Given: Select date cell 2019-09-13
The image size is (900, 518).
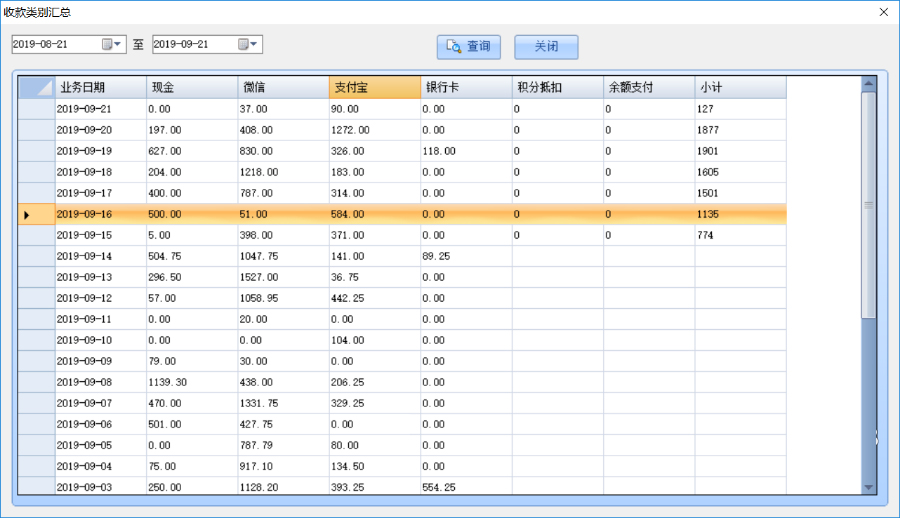Looking at the screenshot, I should click(100, 277).
